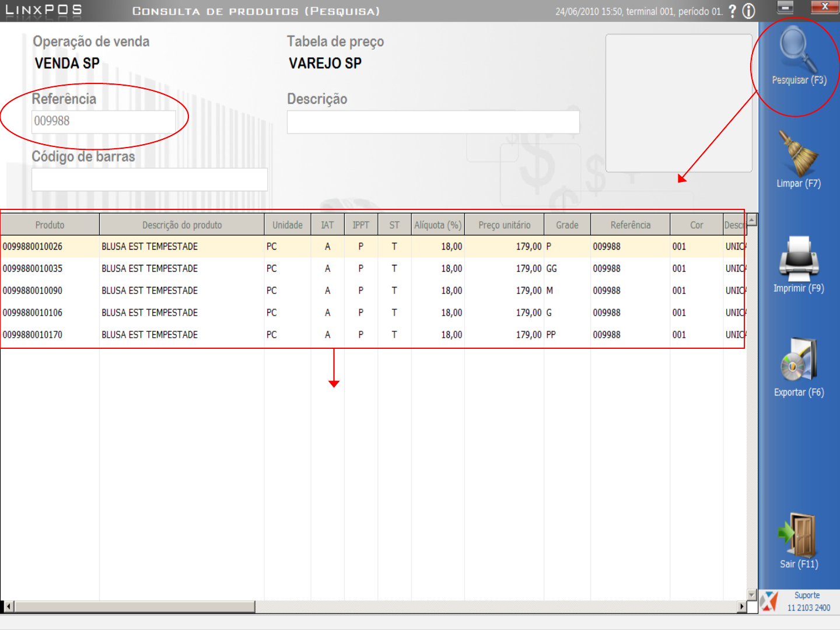Screen dimensions: 840x630
Task: Click the Limpar (F7) broom icon
Action: [798, 153]
